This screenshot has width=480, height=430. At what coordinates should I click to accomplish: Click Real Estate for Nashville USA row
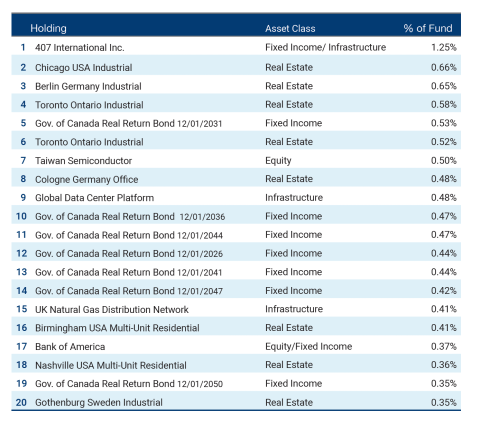pyautogui.click(x=289, y=365)
